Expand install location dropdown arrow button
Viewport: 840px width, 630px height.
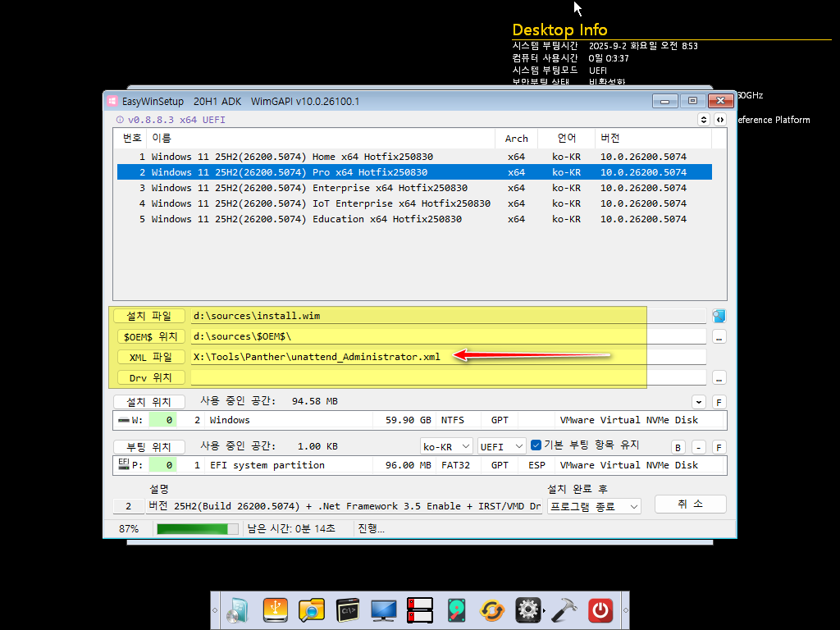(x=699, y=402)
